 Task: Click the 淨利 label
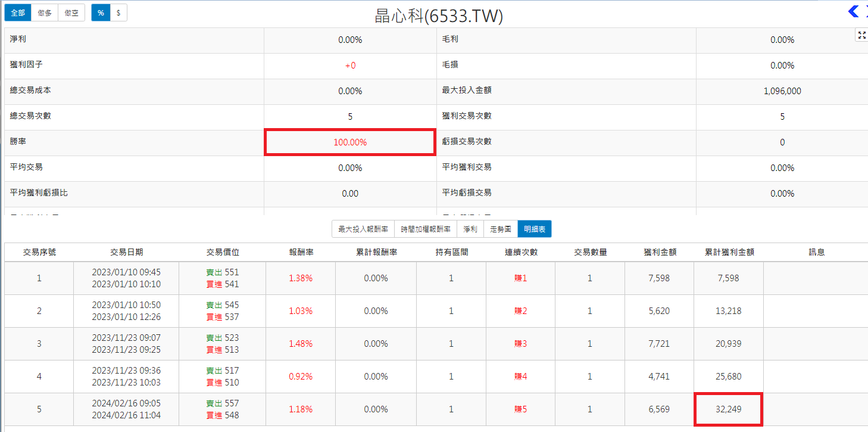18,39
